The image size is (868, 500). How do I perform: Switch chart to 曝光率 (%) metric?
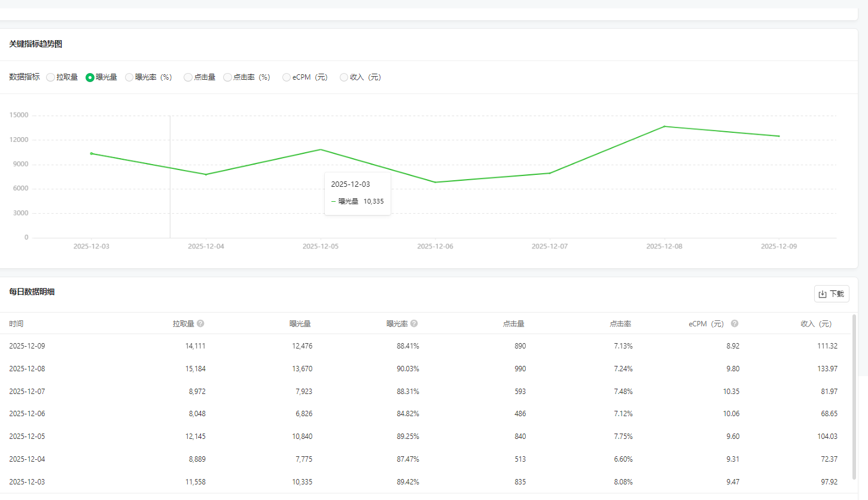(x=129, y=77)
